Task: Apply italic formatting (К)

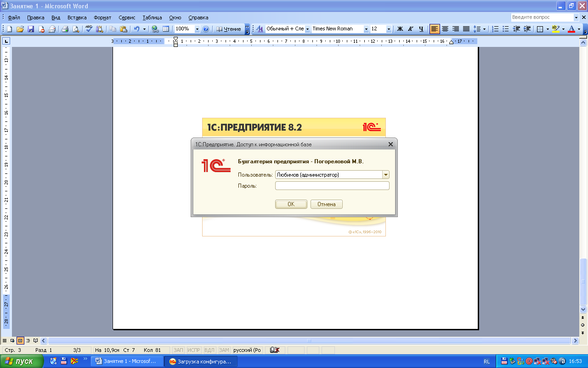Action: tap(410, 29)
